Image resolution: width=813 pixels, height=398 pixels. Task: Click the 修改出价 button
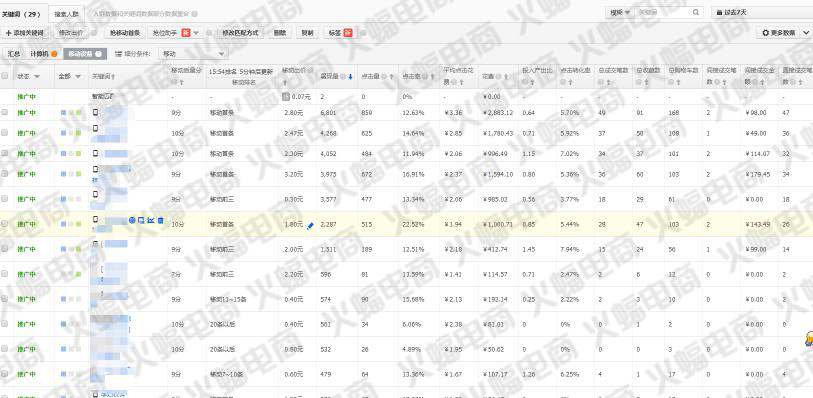click(71, 33)
